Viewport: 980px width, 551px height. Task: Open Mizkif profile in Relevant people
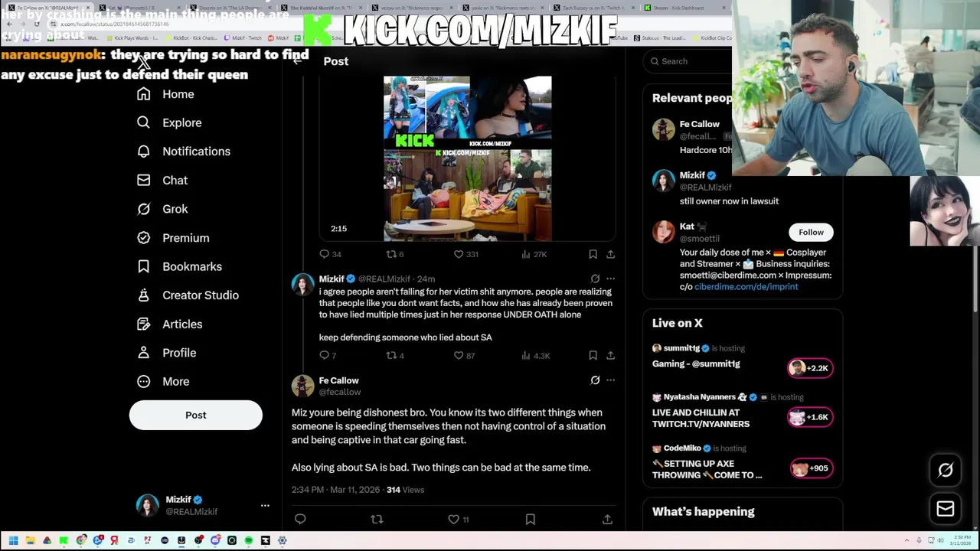pyautogui.click(x=692, y=175)
